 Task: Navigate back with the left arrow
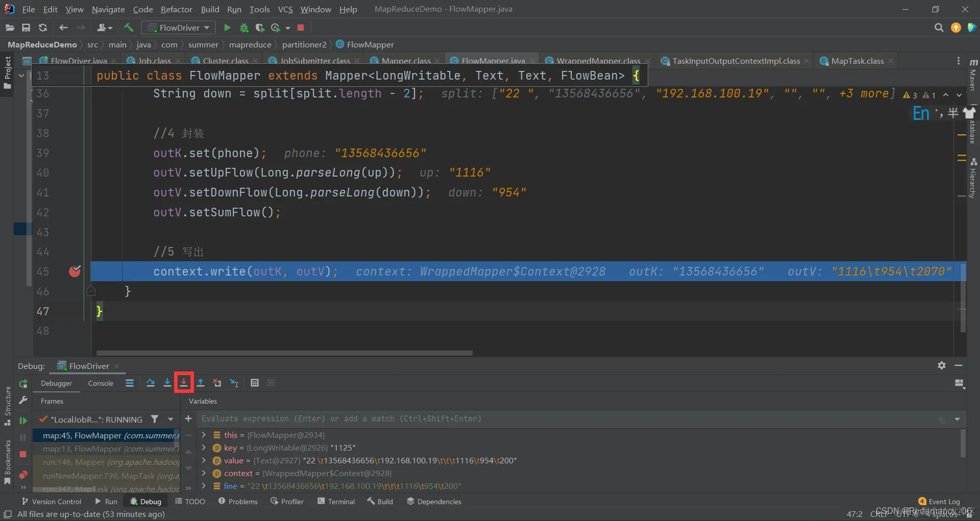tap(63, 28)
